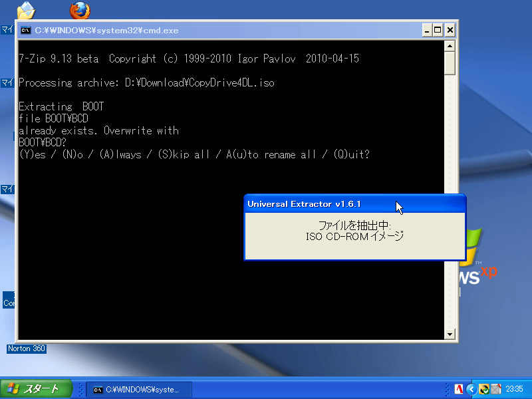532x399 pixels.
Task: Show hidden system tray icons
Action: click(471, 389)
